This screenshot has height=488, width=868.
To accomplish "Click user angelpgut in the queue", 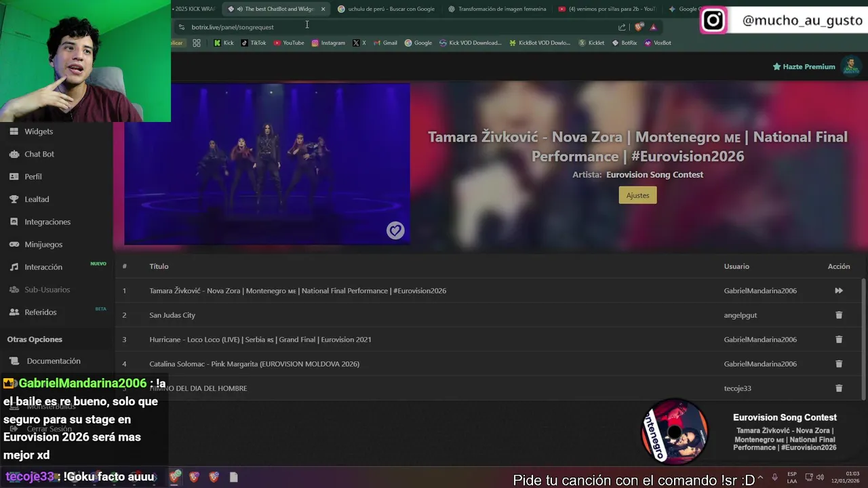I will (x=741, y=315).
